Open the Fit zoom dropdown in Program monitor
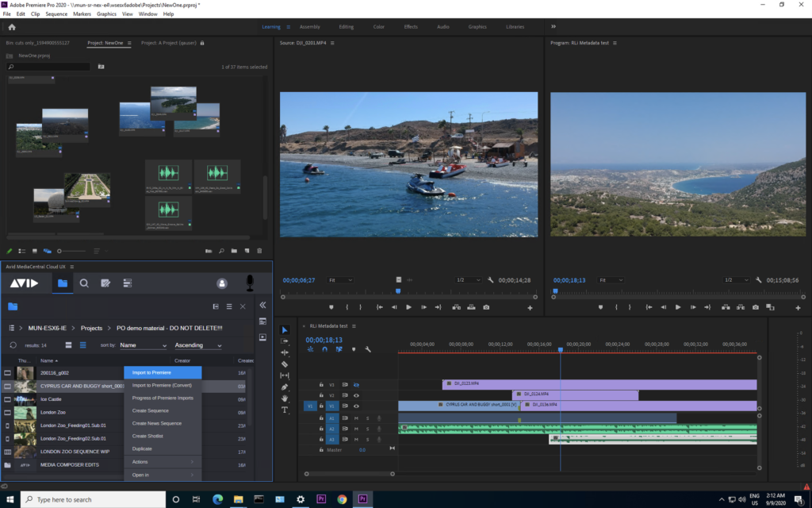812x508 pixels. [x=611, y=280]
